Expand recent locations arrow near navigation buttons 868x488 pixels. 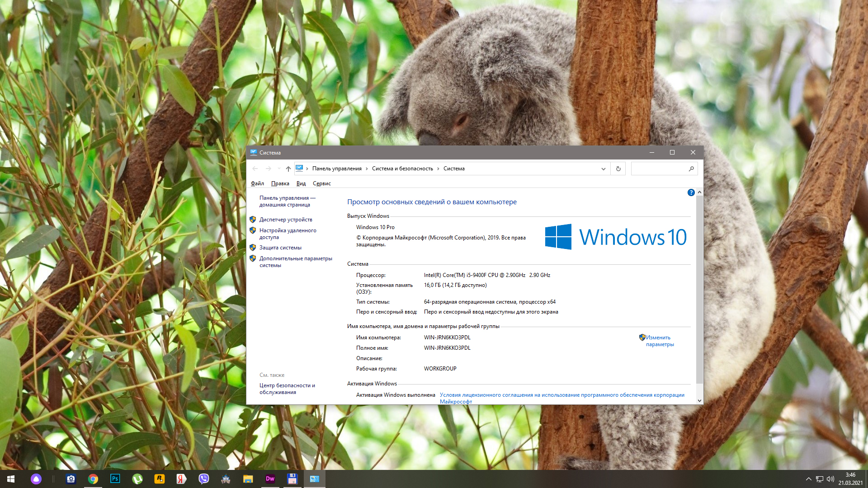point(278,169)
